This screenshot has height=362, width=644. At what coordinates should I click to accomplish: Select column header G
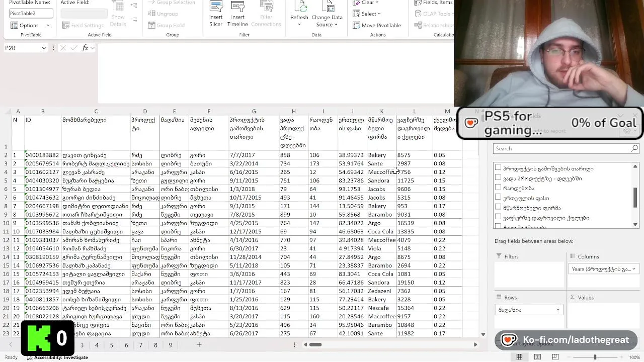click(x=254, y=111)
